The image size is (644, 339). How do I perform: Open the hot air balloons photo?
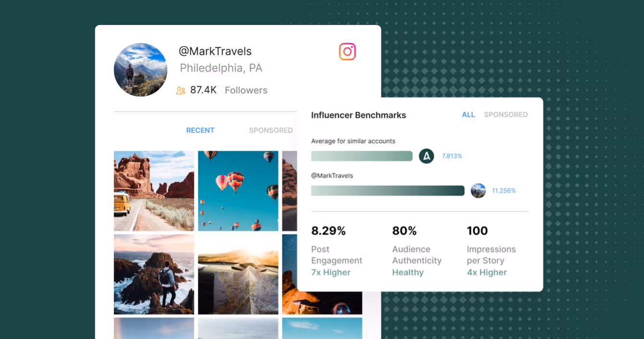[238, 191]
